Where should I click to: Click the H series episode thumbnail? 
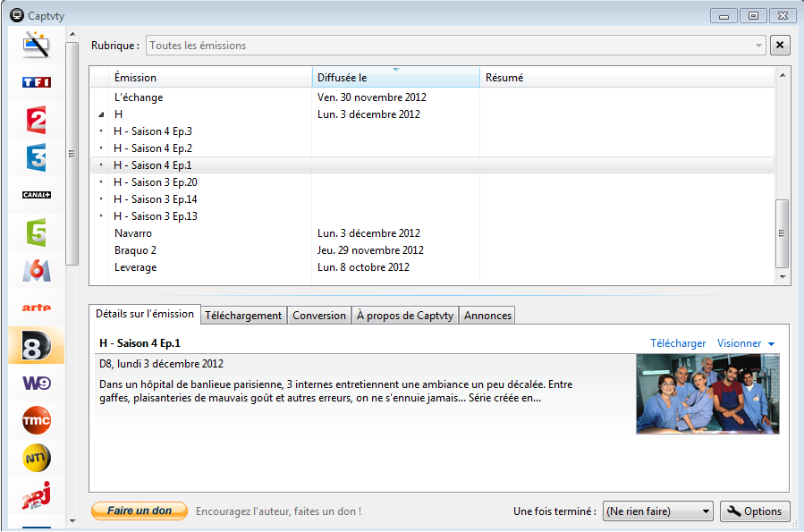click(x=707, y=394)
